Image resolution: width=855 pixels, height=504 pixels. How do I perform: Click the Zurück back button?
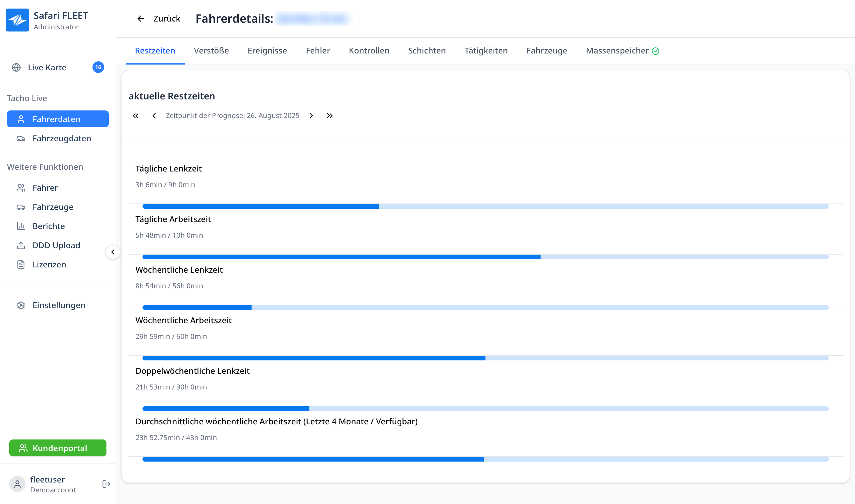coord(159,19)
